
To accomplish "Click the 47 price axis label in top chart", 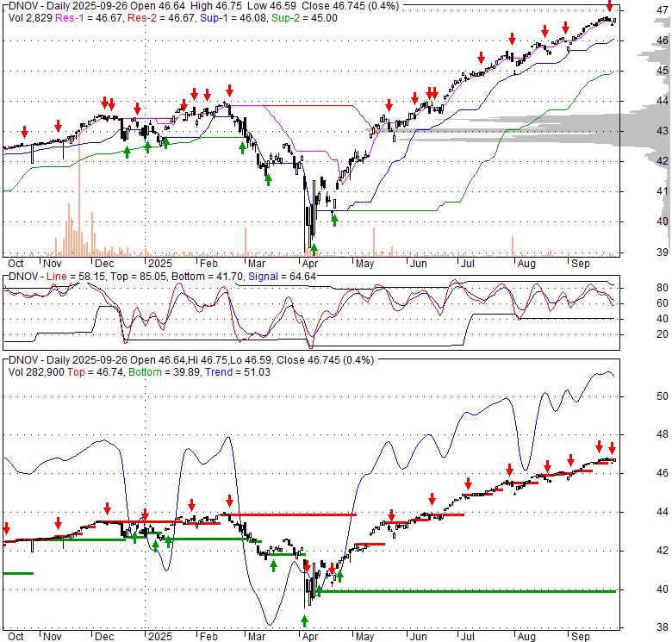I will (x=663, y=9).
